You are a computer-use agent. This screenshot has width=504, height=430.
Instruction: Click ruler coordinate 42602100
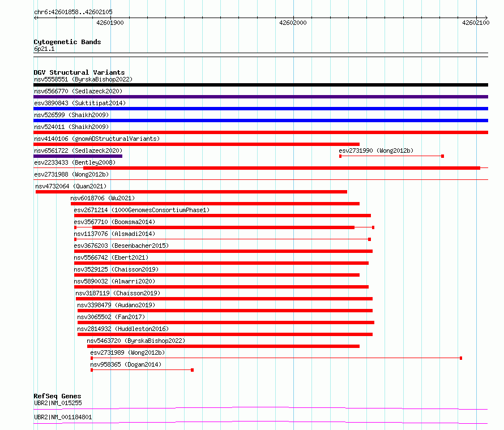click(476, 23)
